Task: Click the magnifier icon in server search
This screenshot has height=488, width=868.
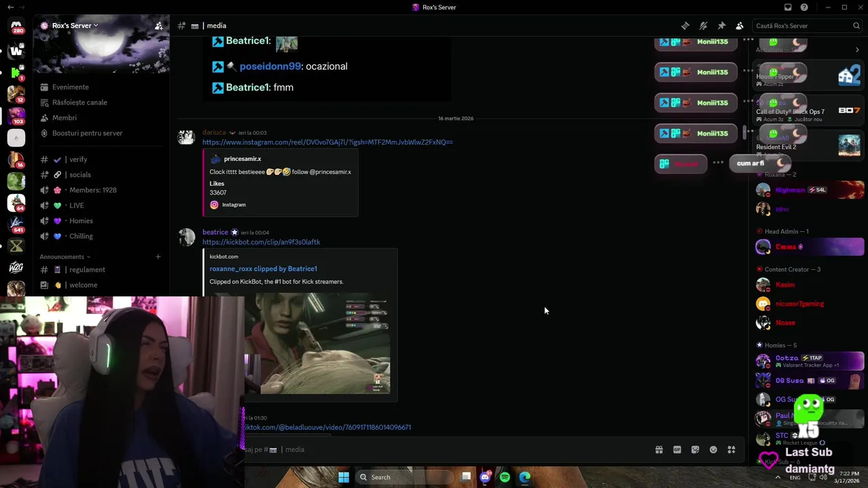Action: click(856, 26)
